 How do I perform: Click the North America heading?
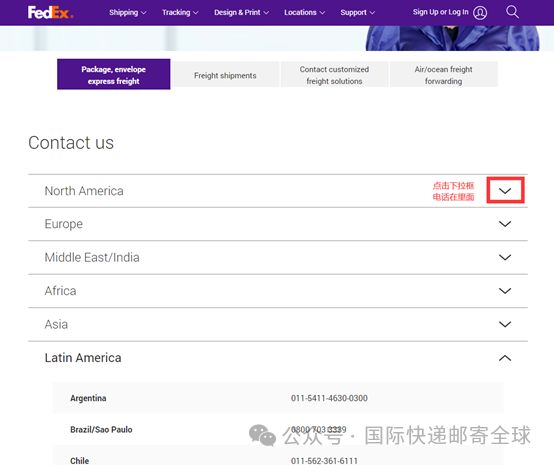click(84, 191)
